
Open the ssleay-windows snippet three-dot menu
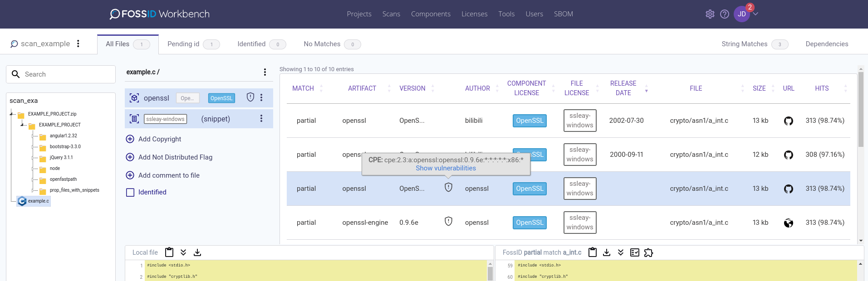pyautogui.click(x=261, y=118)
